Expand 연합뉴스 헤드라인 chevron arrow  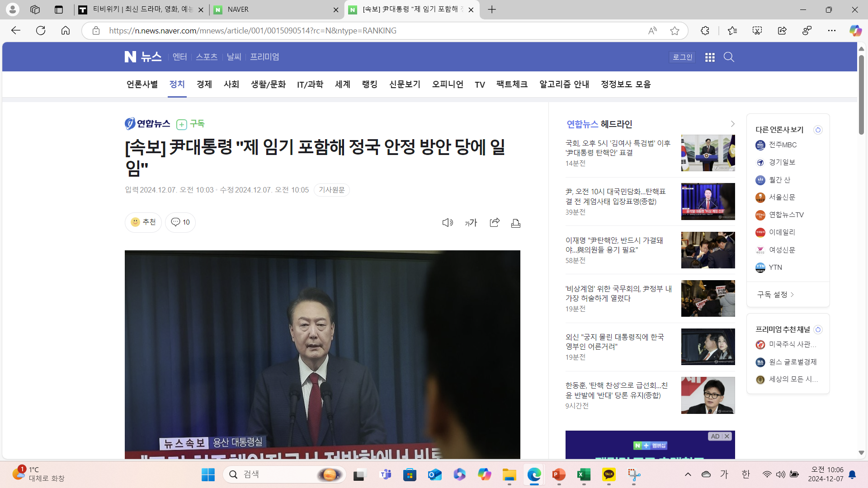click(x=732, y=124)
